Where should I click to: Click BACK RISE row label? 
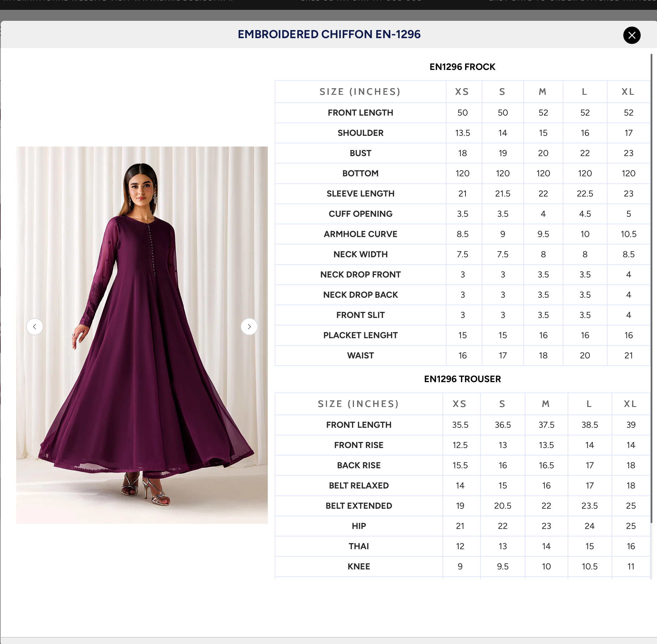click(x=359, y=465)
